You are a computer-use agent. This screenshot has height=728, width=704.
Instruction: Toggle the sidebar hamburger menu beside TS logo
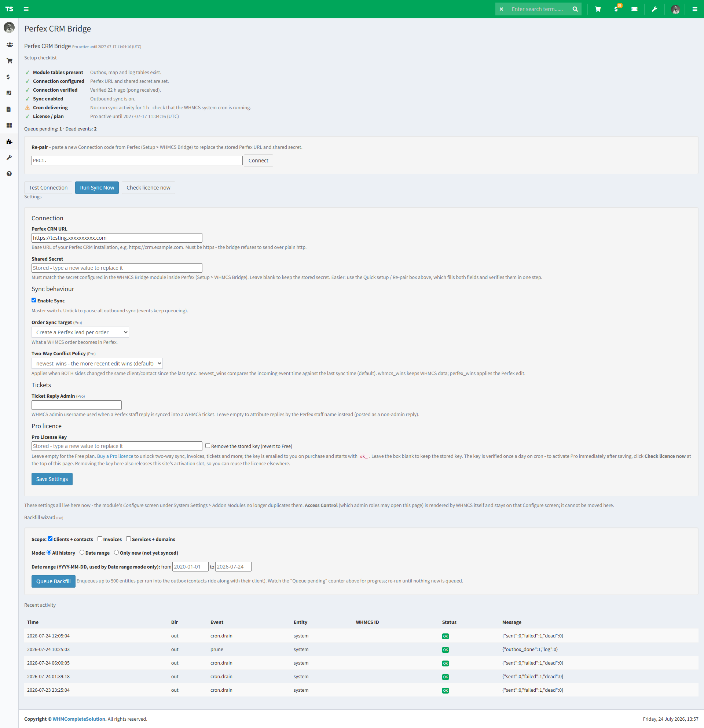(x=26, y=9)
